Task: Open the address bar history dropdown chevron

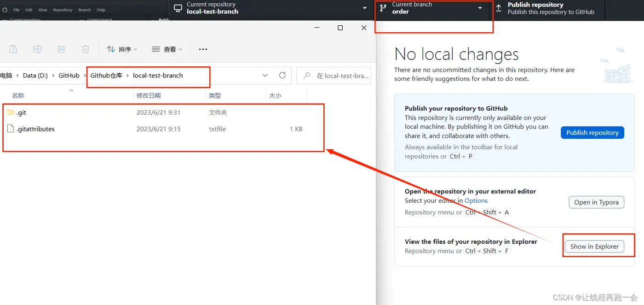Action: point(265,76)
